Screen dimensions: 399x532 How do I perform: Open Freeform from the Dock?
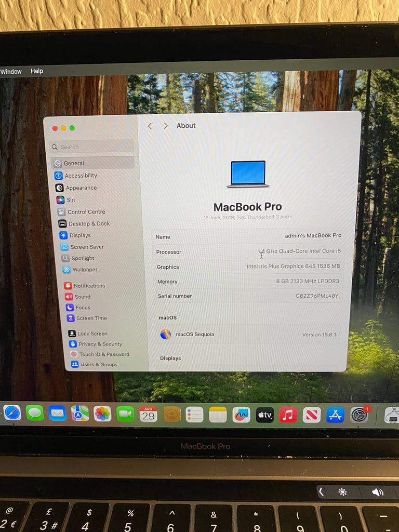tap(241, 415)
